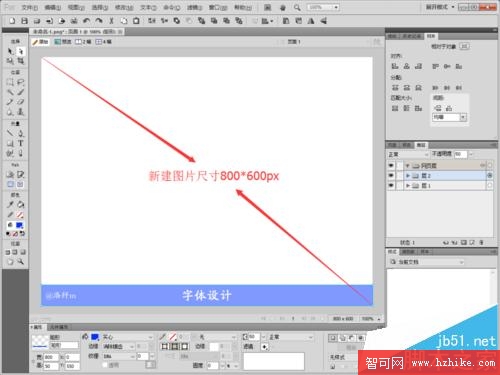Image resolution: width=500 pixels, height=375 pixels.
Task: Hide the Web Layer using its eye icon
Action: click(x=391, y=165)
